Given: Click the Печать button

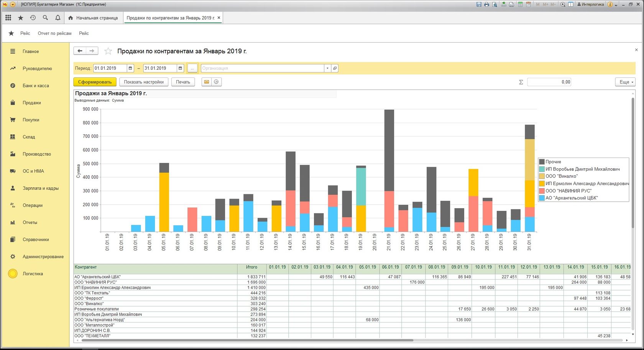Looking at the screenshot, I should 183,82.
